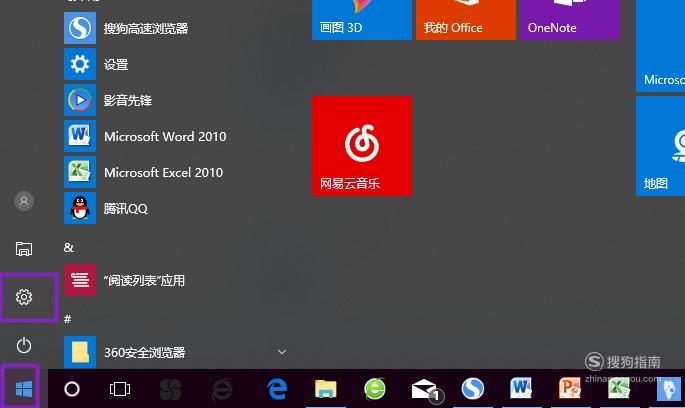Click the user account avatar in sidebar
This screenshot has height=408, width=685.
coord(24,201)
